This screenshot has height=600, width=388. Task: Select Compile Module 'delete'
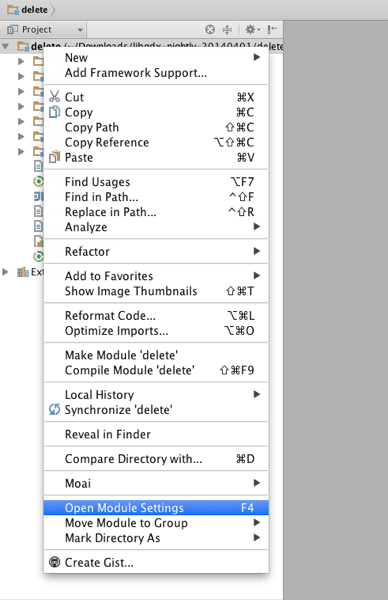(x=156, y=370)
